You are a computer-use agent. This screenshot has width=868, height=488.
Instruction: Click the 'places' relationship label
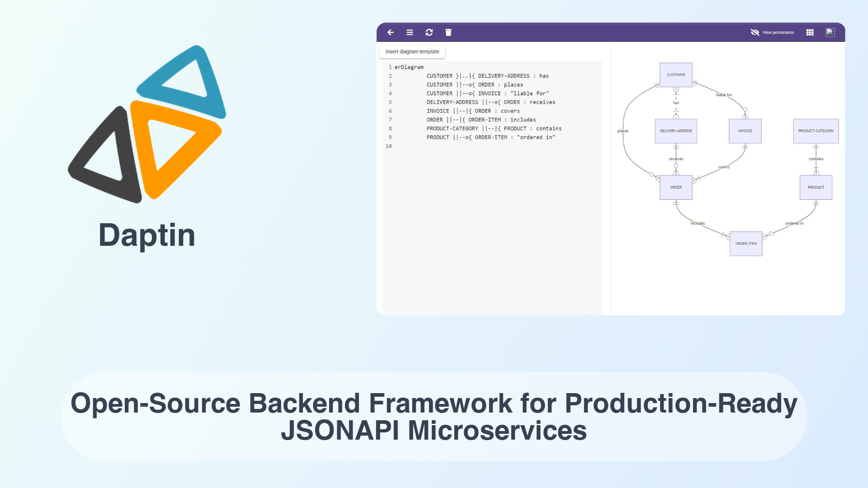[623, 131]
